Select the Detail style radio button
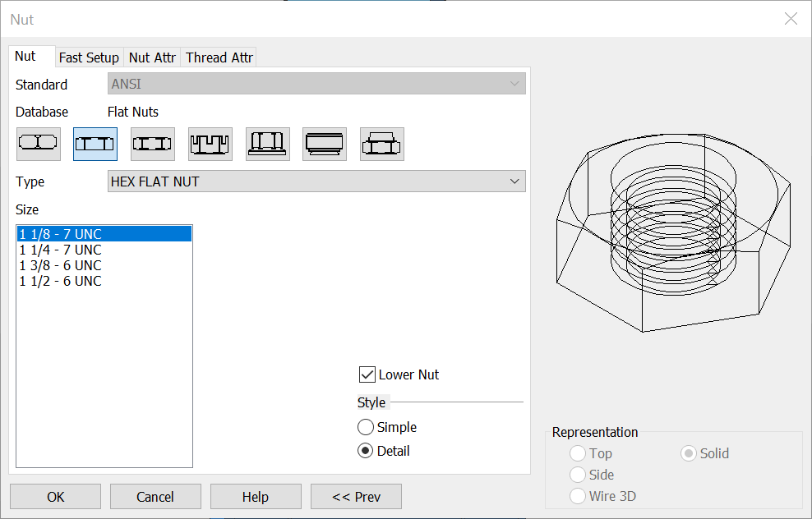812x519 pixels. pyautogui.click(x=366, y=450)
